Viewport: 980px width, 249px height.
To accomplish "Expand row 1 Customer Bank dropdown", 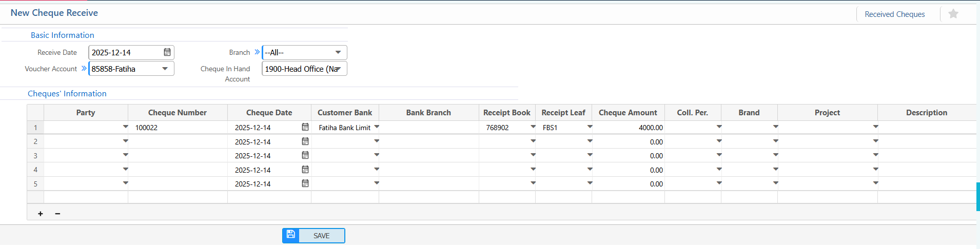I will pos(376,127).
